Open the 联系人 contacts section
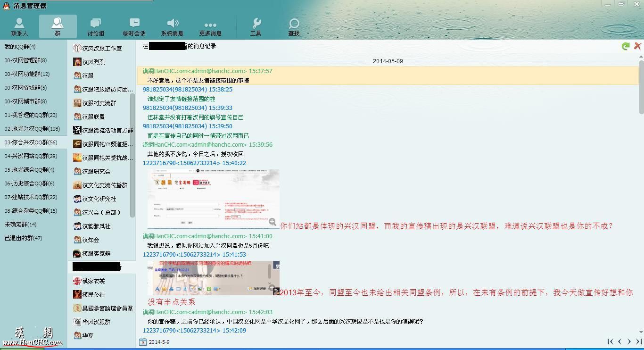Viewport: 644px width, 350px height. click(19, 27)
